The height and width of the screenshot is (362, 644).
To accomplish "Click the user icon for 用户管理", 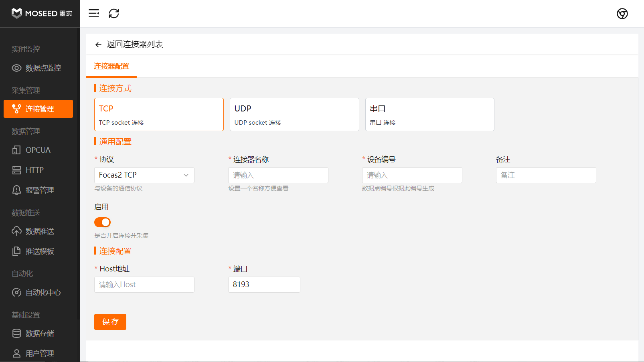I will tap(16, 354).
